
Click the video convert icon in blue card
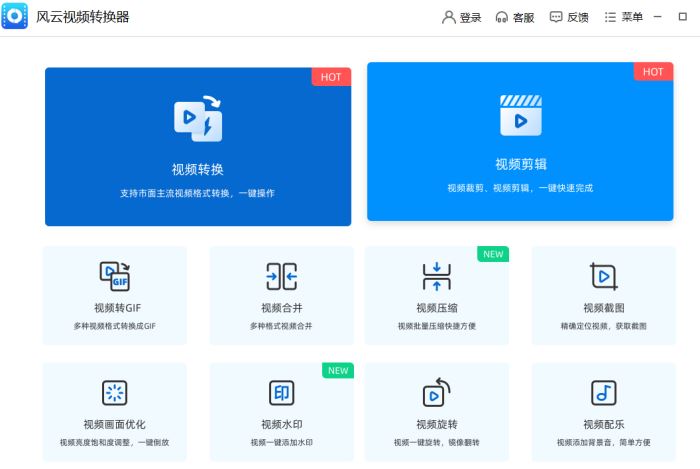coord(198,119)
